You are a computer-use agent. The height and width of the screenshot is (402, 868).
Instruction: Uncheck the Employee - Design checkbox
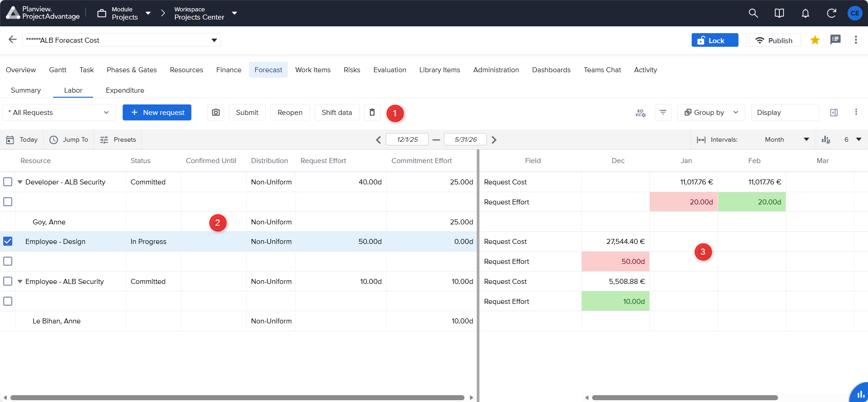pyautogui.click(x=8, y=241)
